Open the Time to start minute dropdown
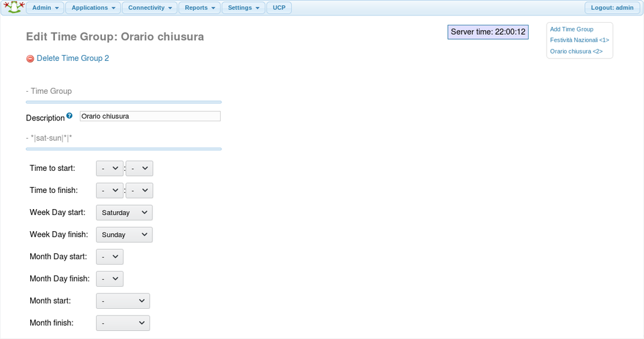The height and width of the screenshot is (339, 644). (140, 168)
